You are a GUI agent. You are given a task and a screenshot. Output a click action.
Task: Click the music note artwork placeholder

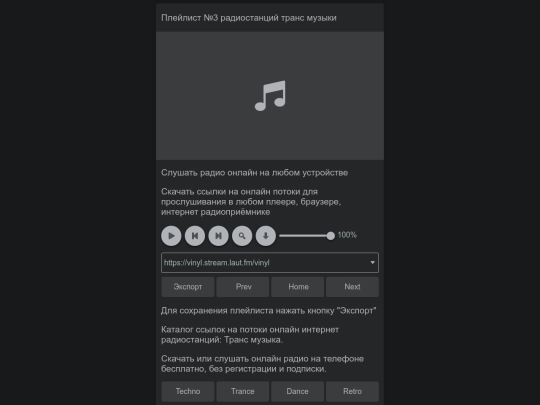pos(270,96)
